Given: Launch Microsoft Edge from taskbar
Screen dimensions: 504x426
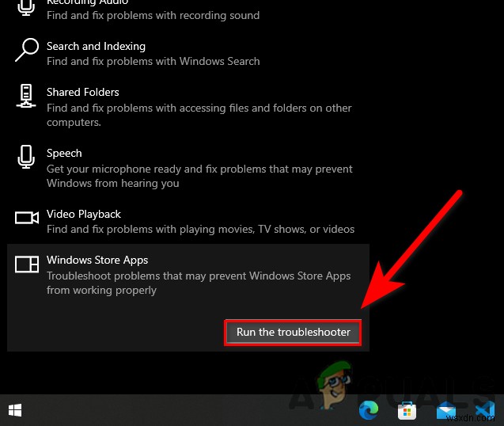Looking at the screenshot, I should 369,410.
